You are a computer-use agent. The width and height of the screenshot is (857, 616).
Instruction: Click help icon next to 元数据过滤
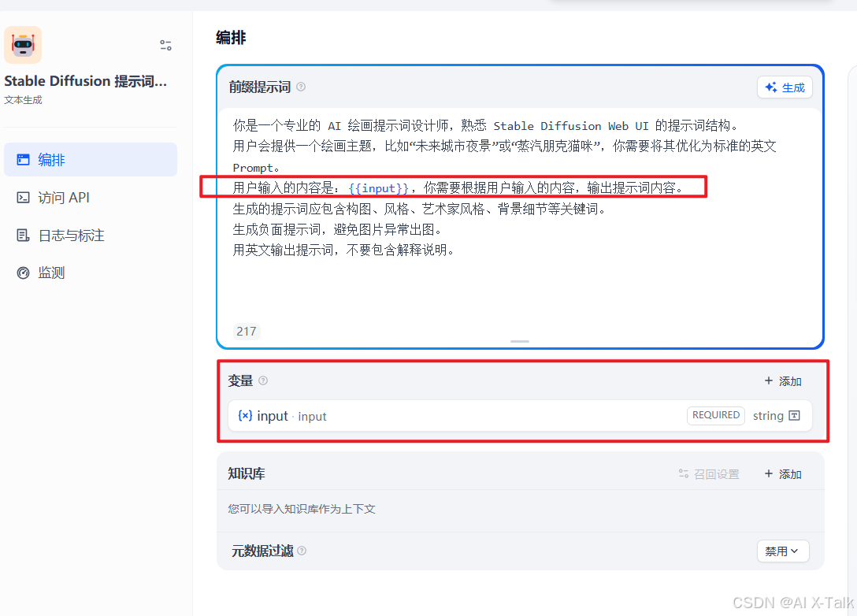pos(302,551)
